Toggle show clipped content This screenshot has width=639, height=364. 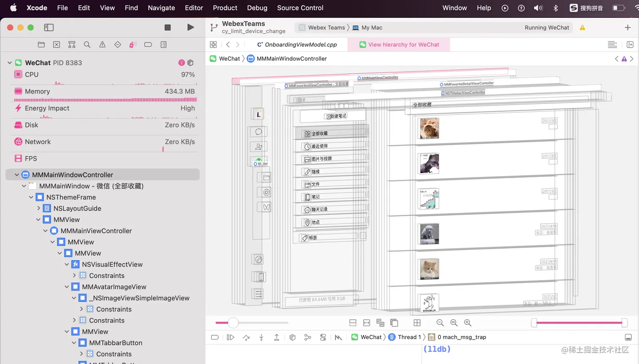click(x=353, y=323)
